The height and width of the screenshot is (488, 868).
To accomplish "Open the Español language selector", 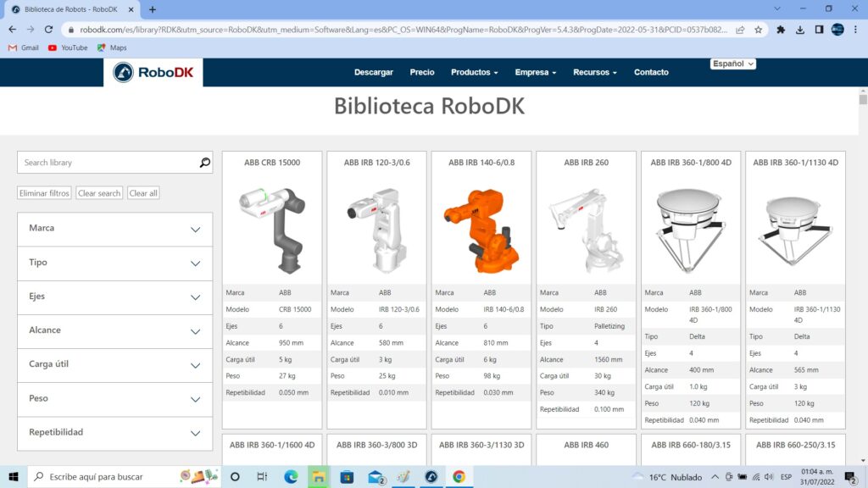I will pyautogui.click(x=732, y=64).
